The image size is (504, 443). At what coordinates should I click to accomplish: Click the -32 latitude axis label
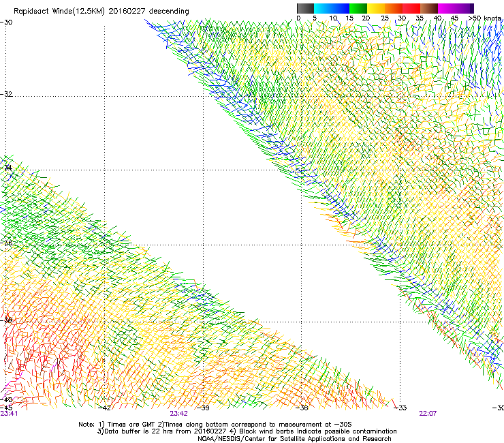pyautogui.click(x=6, y=94)
